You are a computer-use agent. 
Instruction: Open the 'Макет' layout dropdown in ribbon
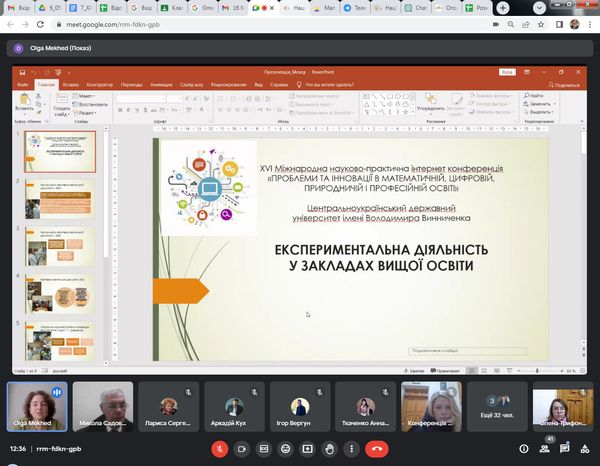(86, 96)
